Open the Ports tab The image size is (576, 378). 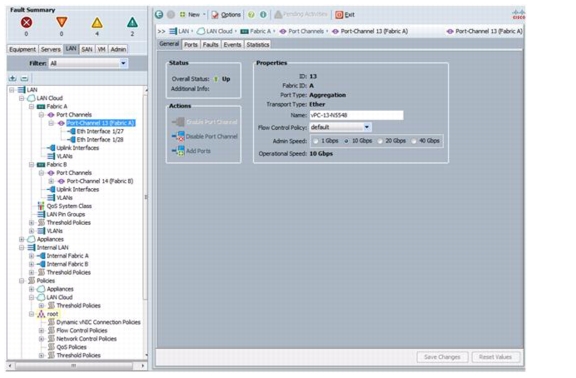pos(191,44)
